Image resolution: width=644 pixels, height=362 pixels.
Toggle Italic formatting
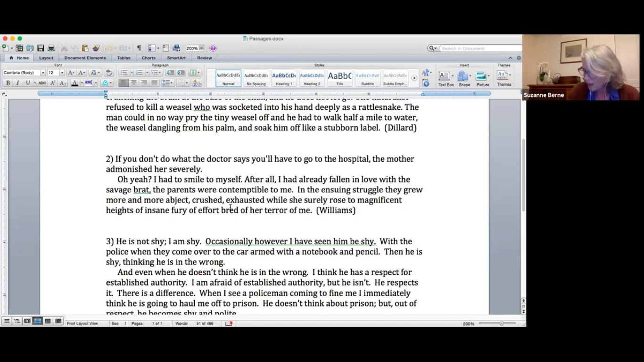[x=17, y=83]
